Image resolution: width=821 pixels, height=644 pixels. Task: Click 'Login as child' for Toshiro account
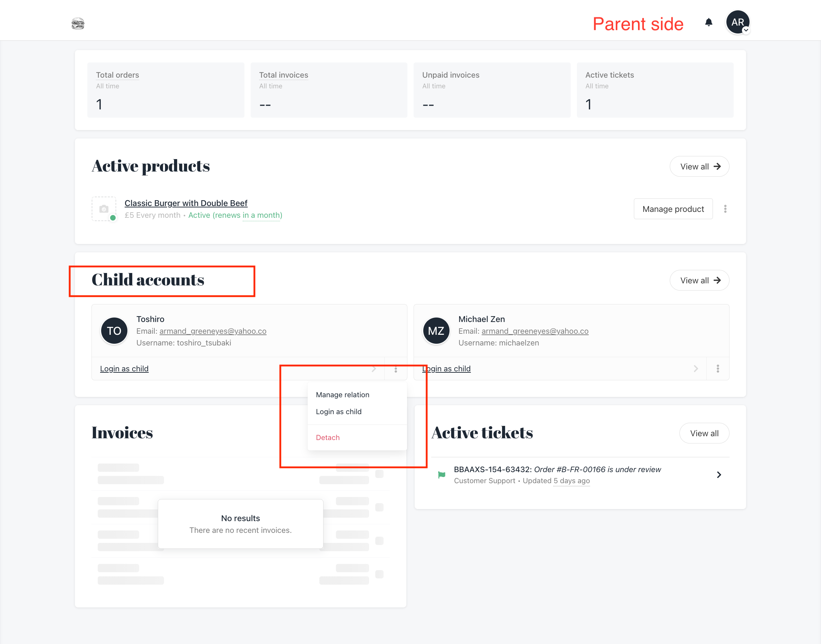(125, 368)
